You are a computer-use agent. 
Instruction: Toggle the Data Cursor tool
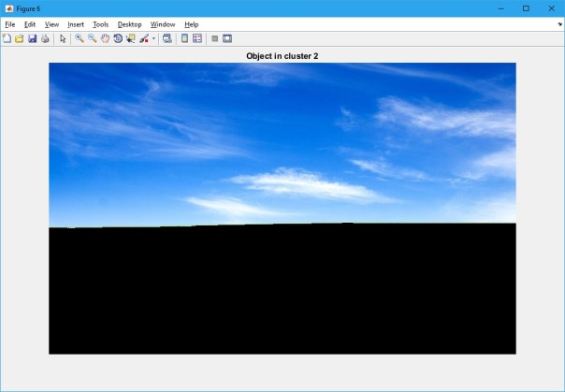click(x=131, y=38)
